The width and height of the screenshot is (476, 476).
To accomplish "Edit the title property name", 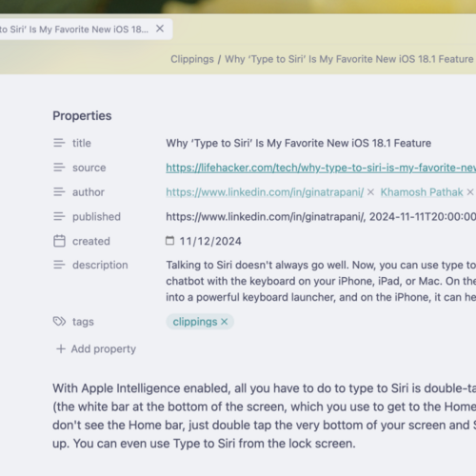I will click(82, 143).
